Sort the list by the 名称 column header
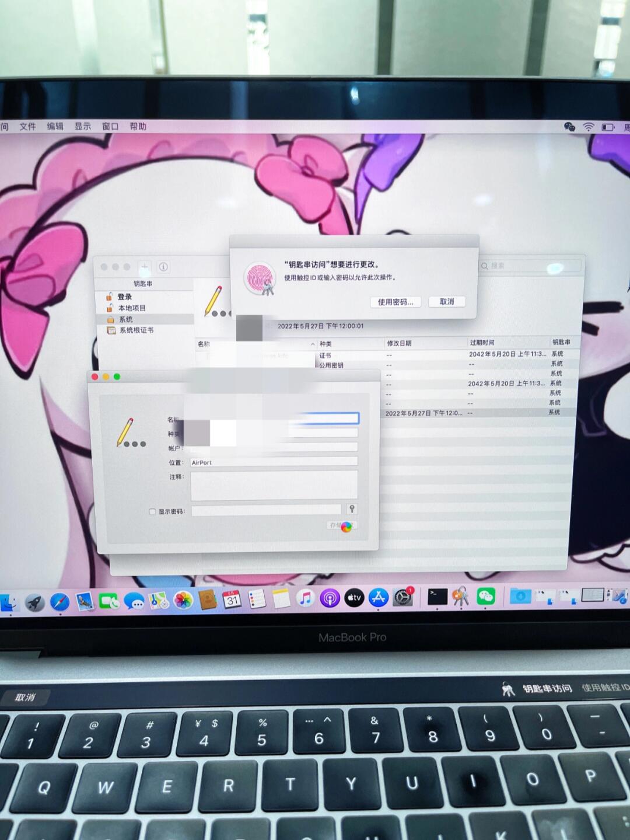 click(x=204, y=344)
